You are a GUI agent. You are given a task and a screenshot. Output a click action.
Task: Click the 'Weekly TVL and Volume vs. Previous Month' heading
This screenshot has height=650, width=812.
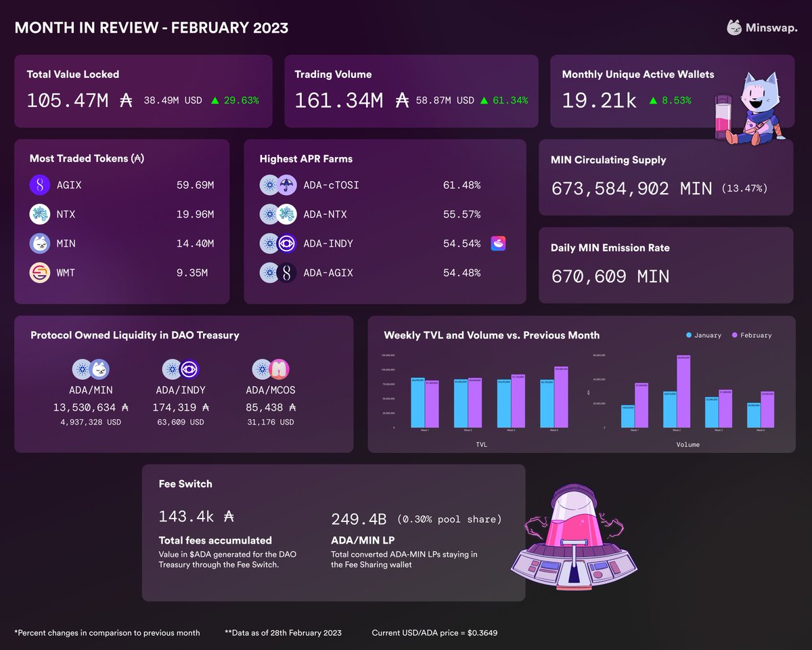pyautogui.click(x=491, y=335)
